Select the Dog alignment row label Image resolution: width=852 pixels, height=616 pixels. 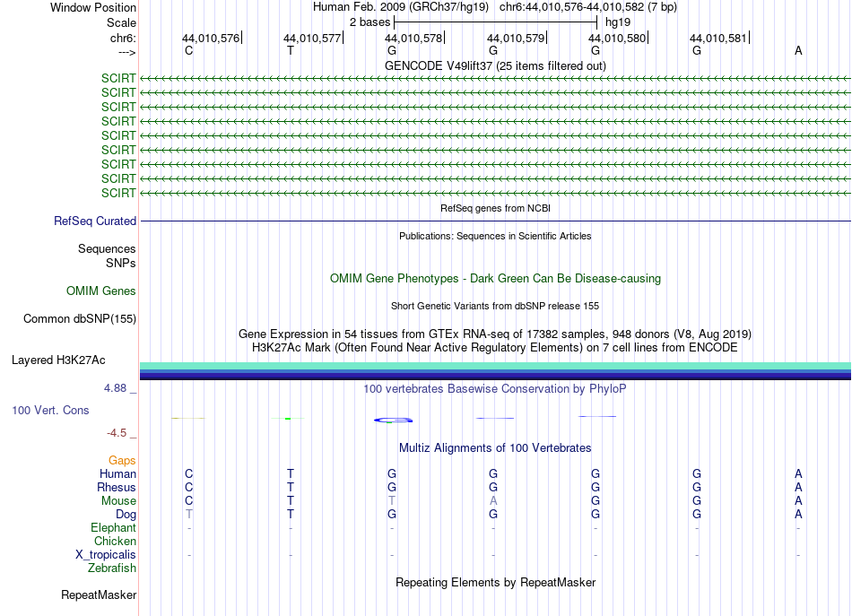(x=126, y=515)
